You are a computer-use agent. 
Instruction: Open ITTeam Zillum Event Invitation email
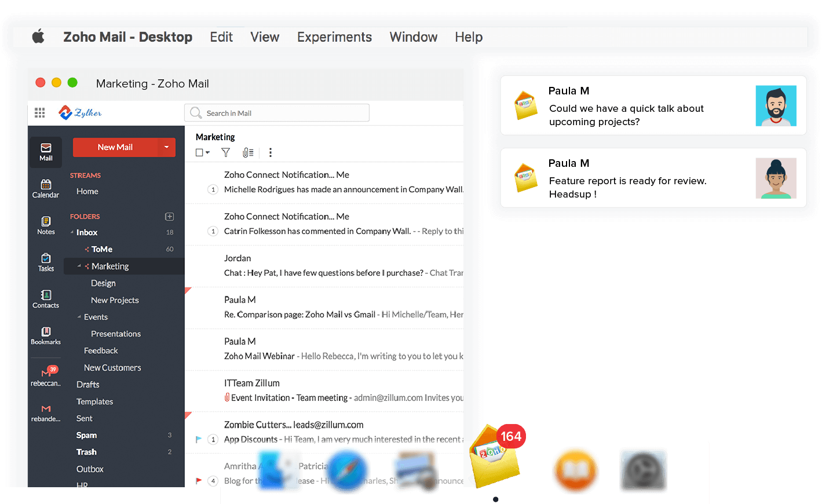pyautogui.click(x=324, y=391)
